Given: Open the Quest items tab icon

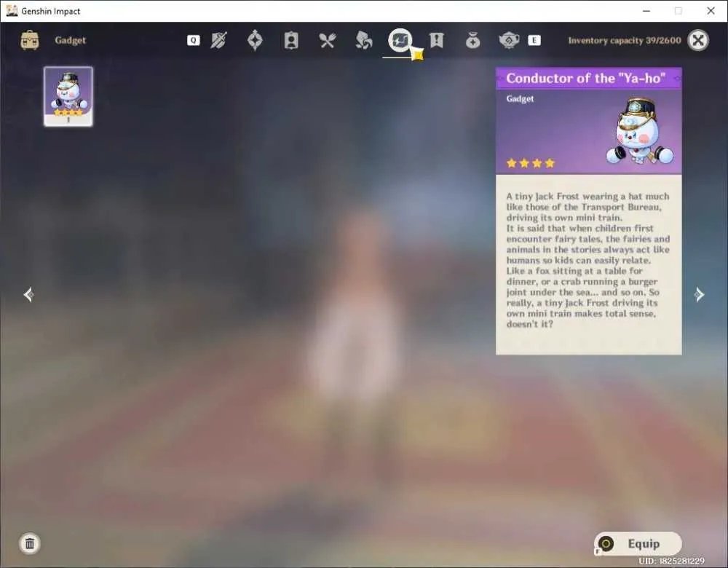Looking at the screenshot, I should (436, 40).
